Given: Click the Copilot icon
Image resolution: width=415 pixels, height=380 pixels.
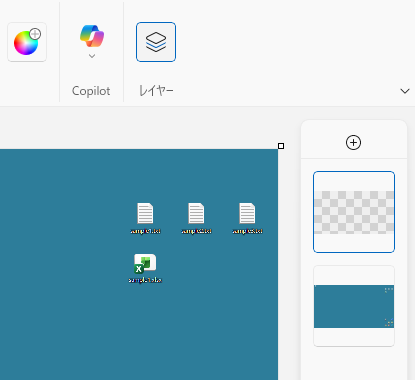Looking at the screenshot, I should click(x=92, y=36).
